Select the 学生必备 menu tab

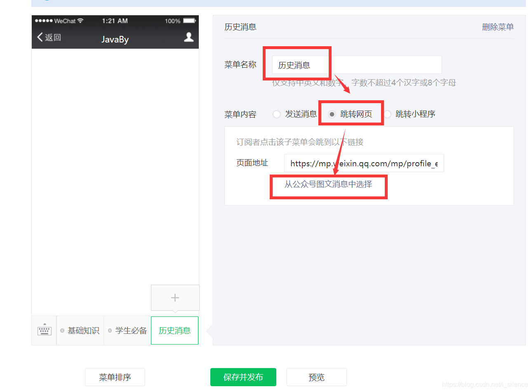(x=127, y=331)
